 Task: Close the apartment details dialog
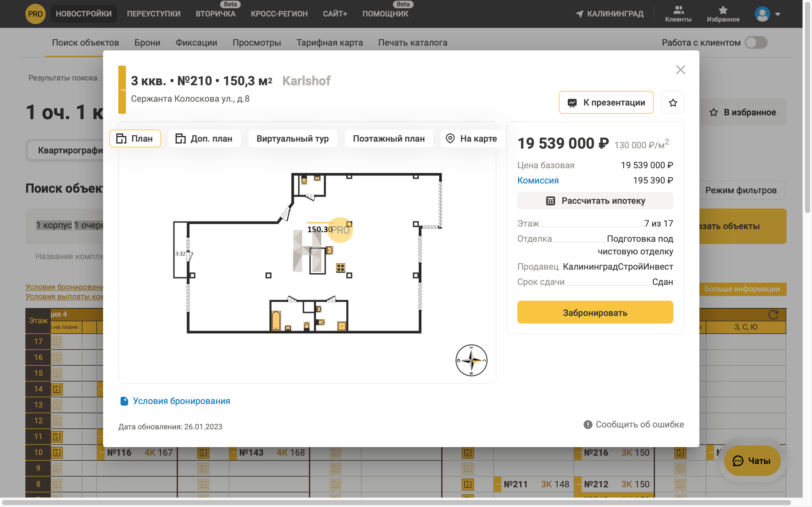pyautogui.click(x=680, y=70)
